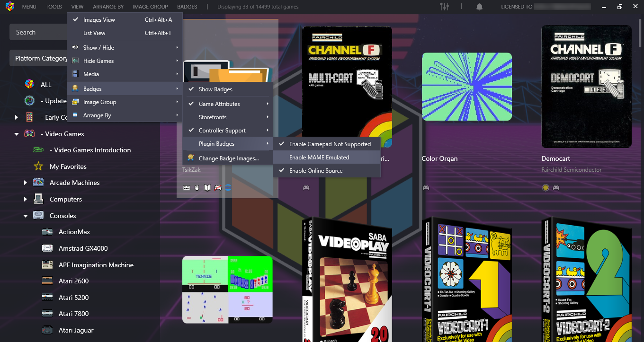Select the Channel F Multi-Cart cover
This screenshot has height=342, width=644.
(x=347, y=87)
